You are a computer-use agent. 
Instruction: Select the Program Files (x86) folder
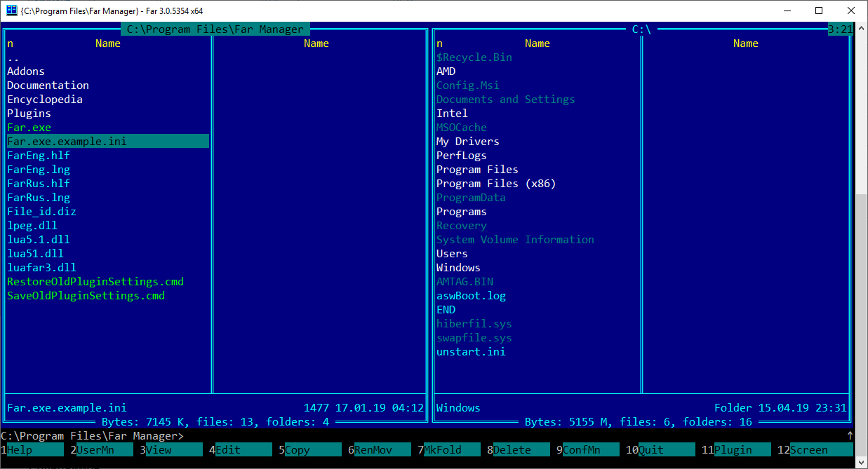click(x=497, y=184)
